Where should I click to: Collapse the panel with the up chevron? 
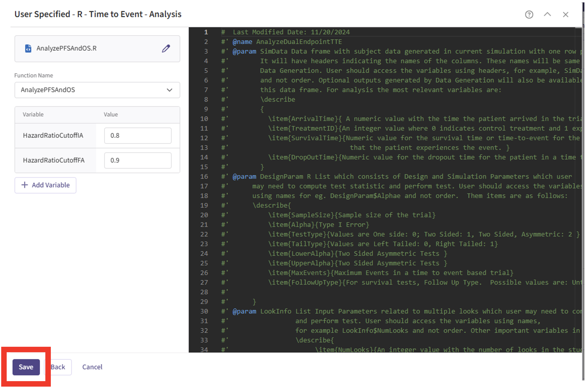tap(547, 15)
